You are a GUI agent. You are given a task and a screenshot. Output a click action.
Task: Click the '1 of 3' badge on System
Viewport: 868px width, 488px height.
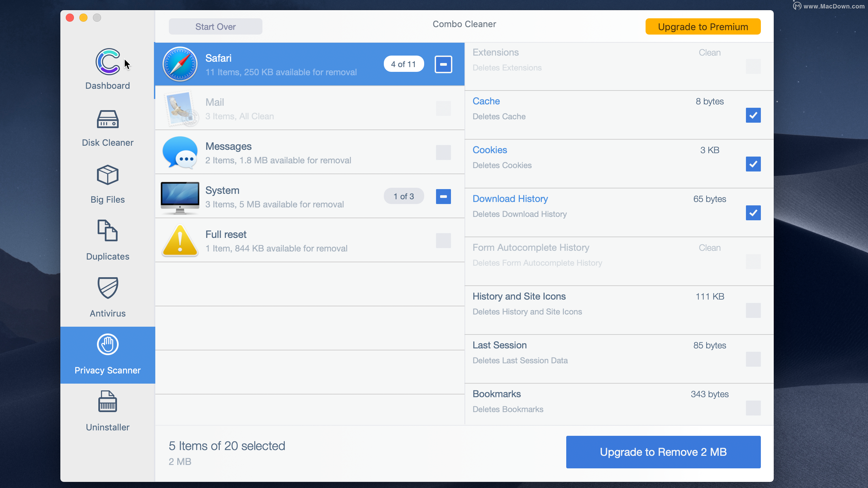(404, 196)
